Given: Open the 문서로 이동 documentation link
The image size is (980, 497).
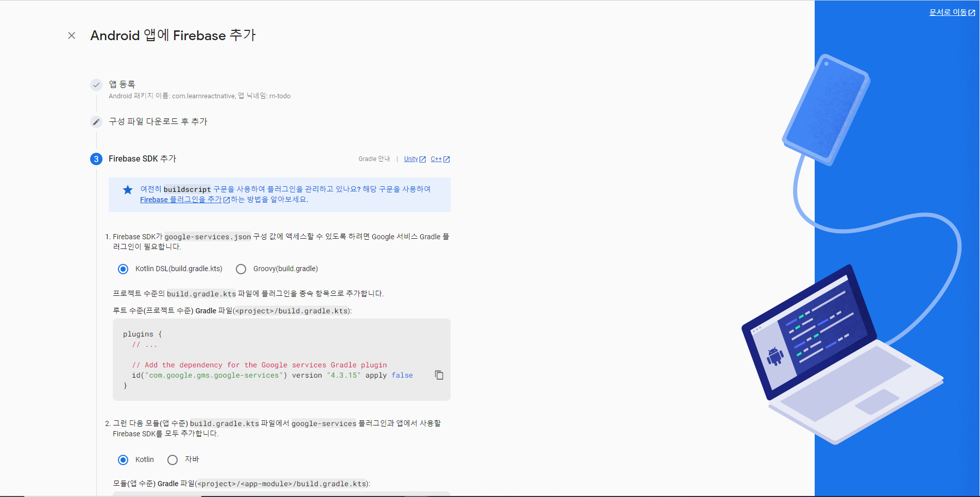Looking at the screenshot, I should click(952, 12).
